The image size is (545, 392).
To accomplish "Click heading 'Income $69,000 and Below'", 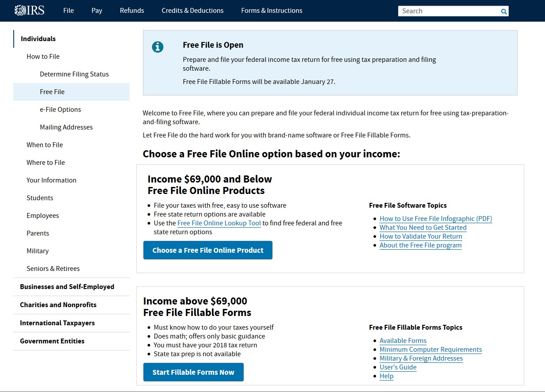I will 210,179.
